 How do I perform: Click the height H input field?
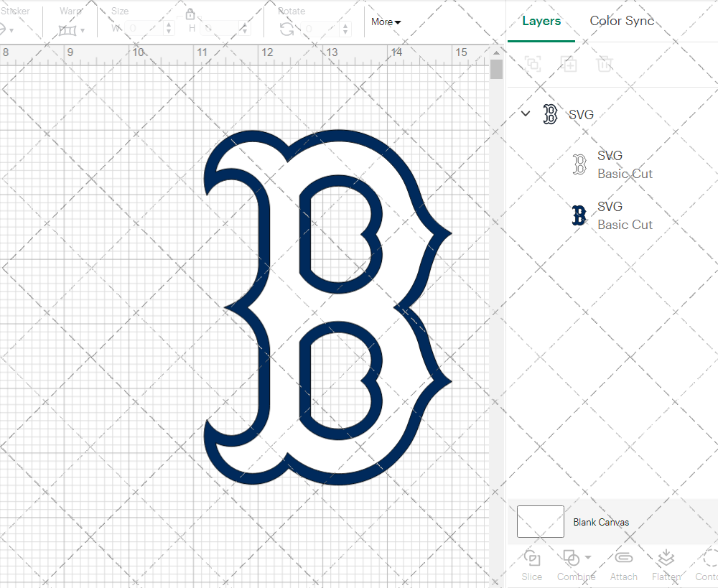[x=220, y=29]
